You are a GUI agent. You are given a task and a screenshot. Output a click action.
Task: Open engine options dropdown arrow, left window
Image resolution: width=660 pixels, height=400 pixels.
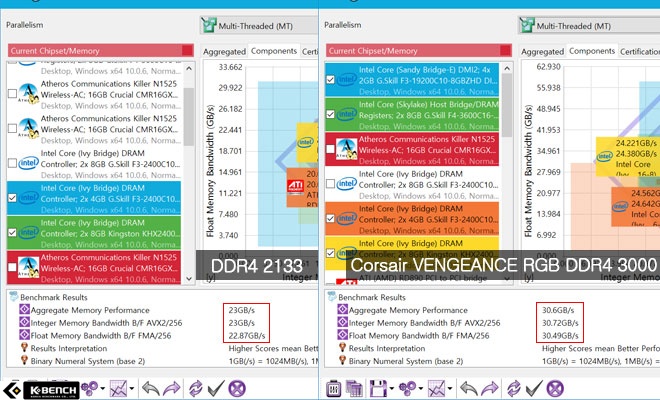click(x=102, y=389)
